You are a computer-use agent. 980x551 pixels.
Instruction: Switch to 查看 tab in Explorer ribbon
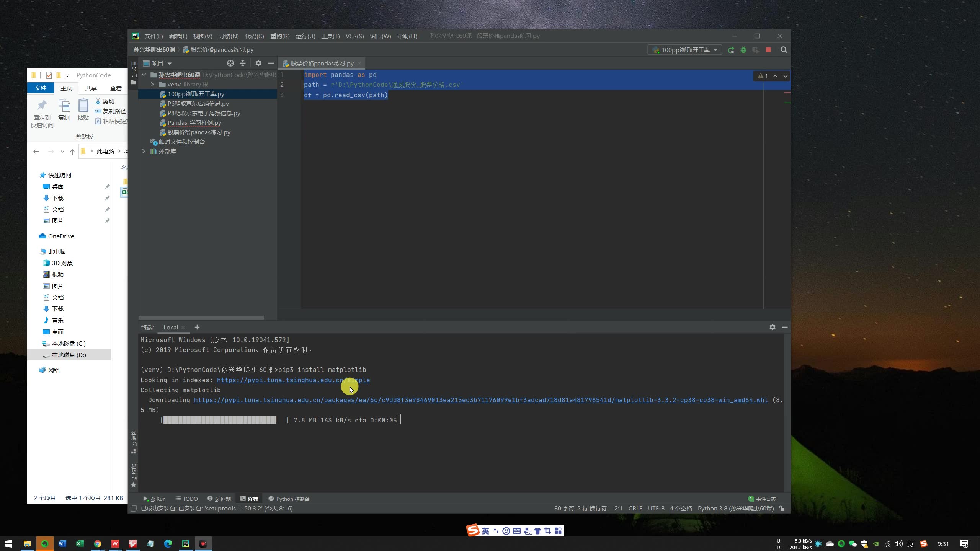coord(116,88)
